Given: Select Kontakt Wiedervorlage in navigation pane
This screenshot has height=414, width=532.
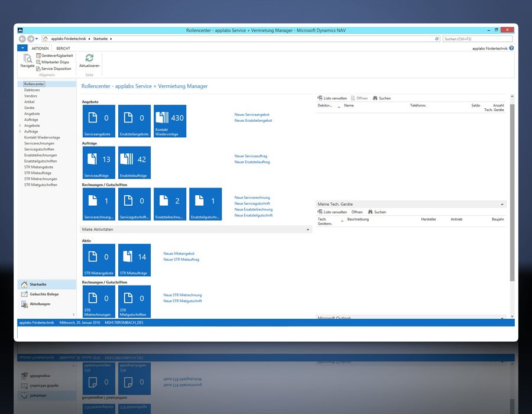Looking at the screenshot, I should (42, 137).
